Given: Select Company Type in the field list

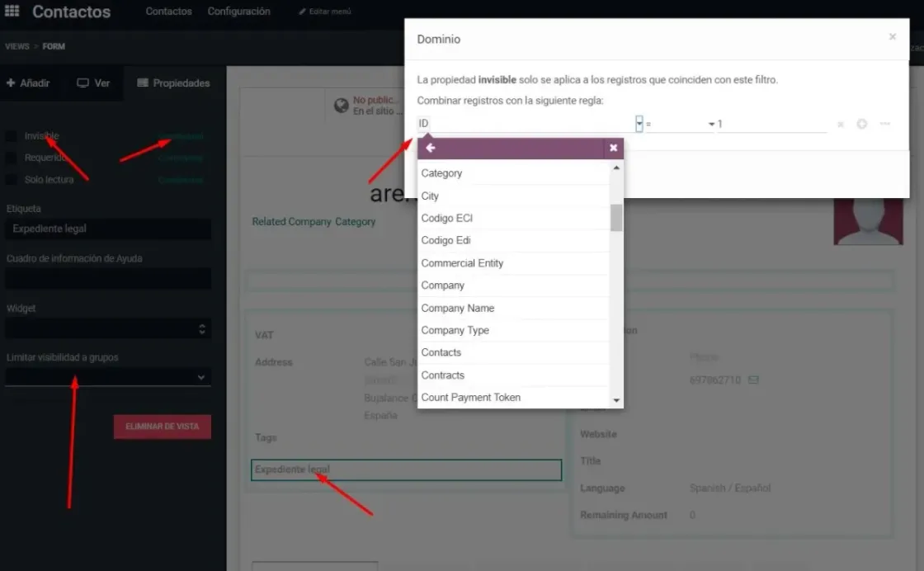Looking at the screenshot, I should pos(513,330).
